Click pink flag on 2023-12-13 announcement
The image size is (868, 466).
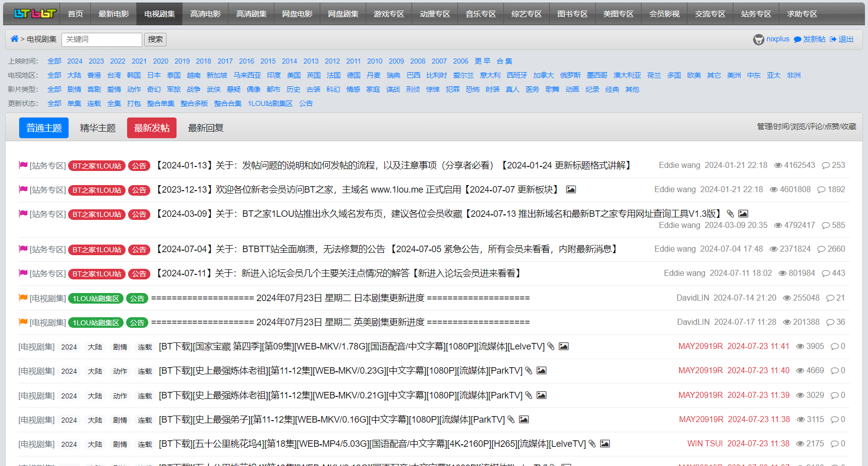23,189
